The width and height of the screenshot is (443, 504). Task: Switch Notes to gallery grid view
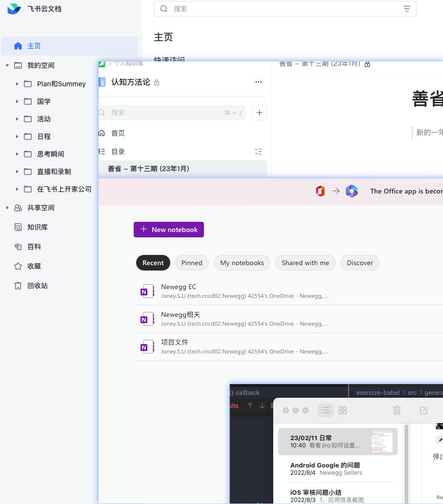pos(342,410)
